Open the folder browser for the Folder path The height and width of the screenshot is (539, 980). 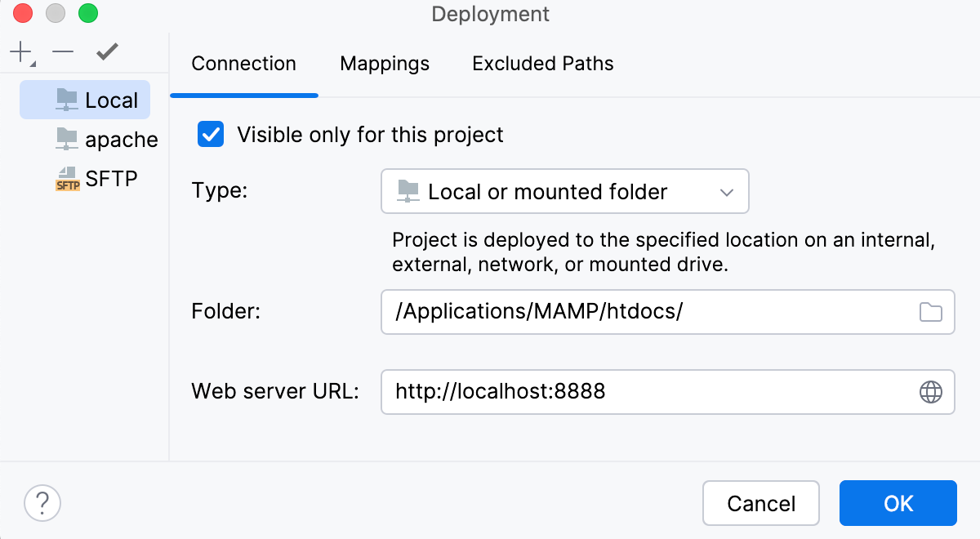pyautogui.click(x=932, y=312)
